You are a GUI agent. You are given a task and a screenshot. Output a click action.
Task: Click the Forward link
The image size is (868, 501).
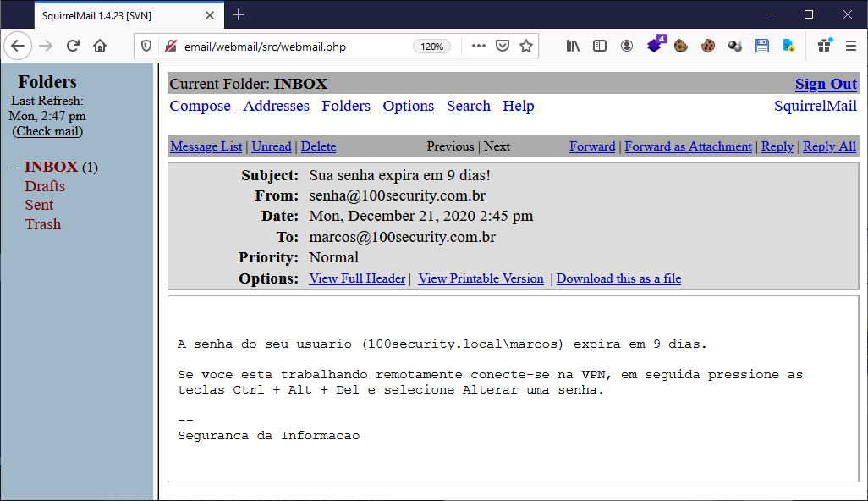pos(592,146)
